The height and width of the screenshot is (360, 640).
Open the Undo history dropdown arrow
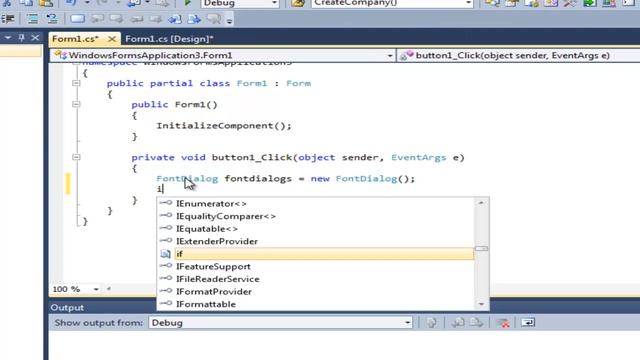87,3
